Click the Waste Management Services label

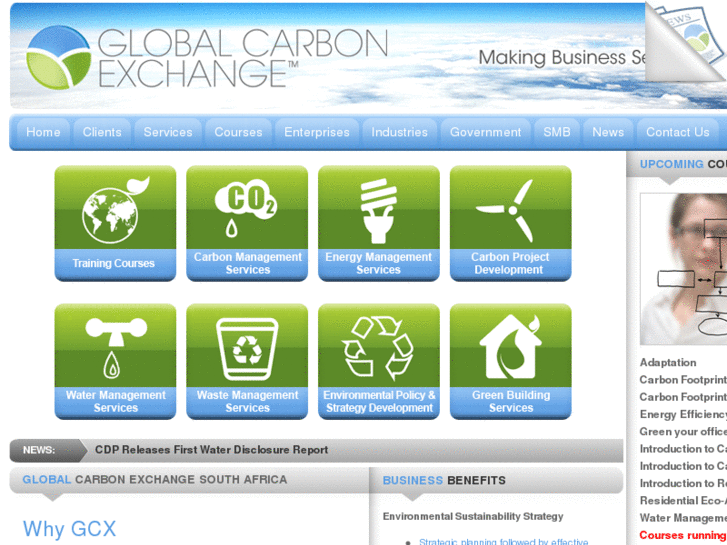click(248, 402)
